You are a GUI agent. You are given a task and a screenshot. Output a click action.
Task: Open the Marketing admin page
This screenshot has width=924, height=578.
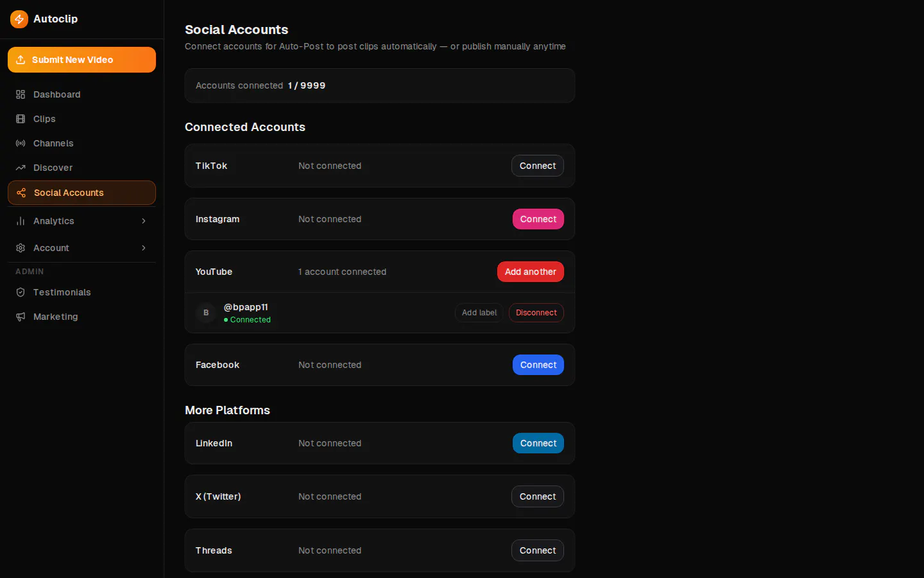click(81, 317)
